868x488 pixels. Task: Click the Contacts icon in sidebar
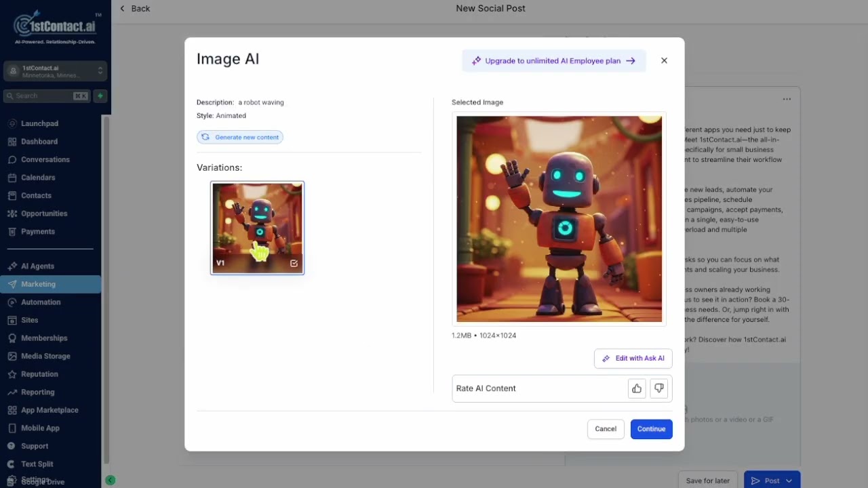12,196
